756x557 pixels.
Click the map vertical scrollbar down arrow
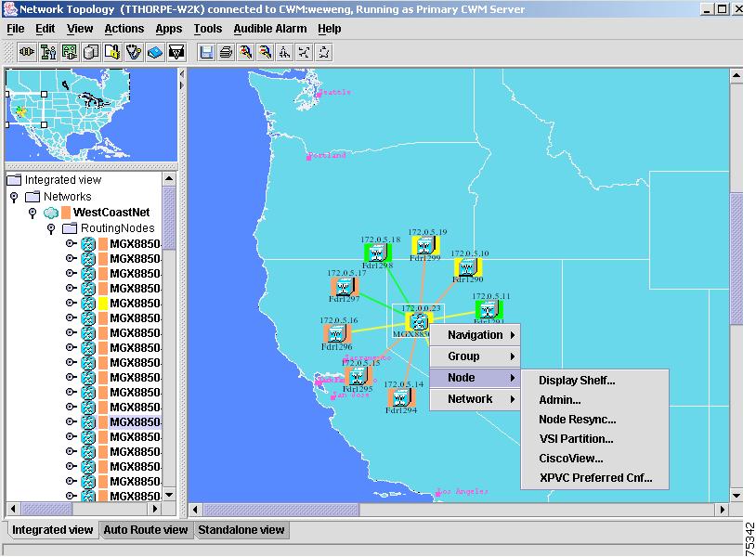coord(736,496)
